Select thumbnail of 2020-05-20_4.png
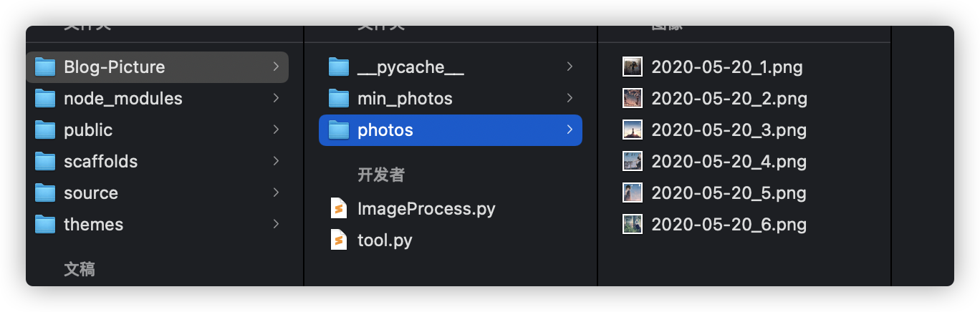The image size is (980, 312). click(633, 162)
